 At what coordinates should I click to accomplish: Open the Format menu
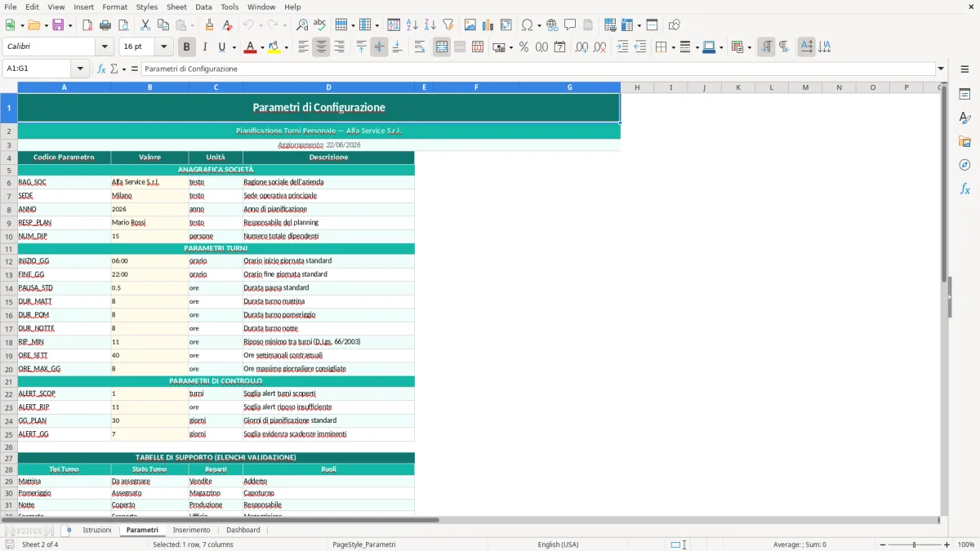114,7
